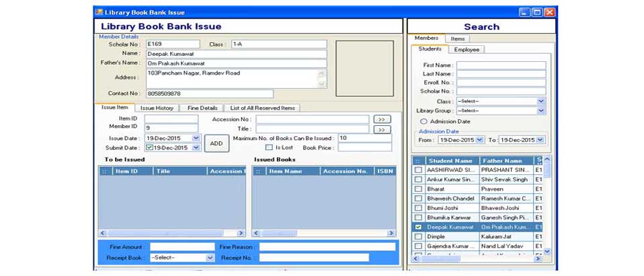Click the Member Details Class field with 1-A
The width and height of the screenshot is (644, 276).
coord(279,44)
